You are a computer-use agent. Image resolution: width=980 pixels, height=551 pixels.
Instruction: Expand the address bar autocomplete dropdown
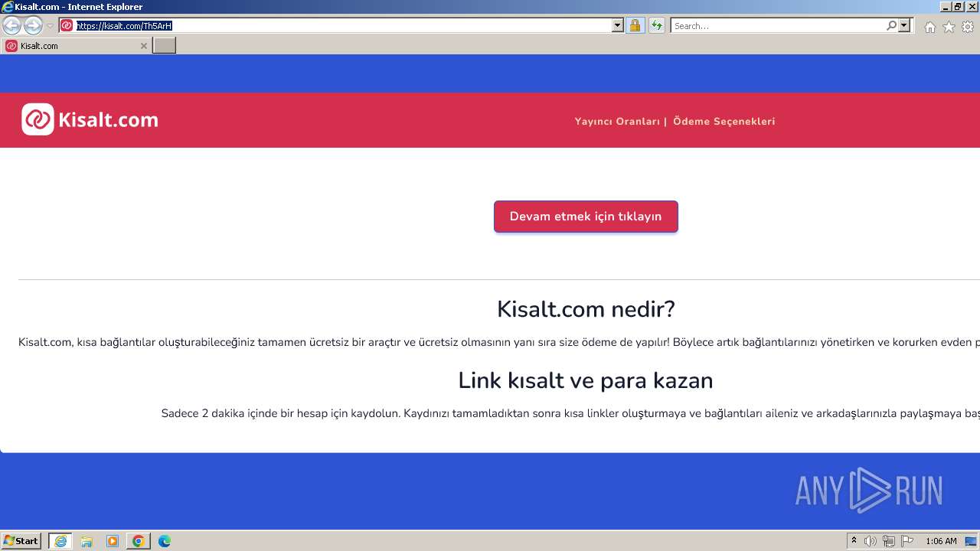(618, 25)
